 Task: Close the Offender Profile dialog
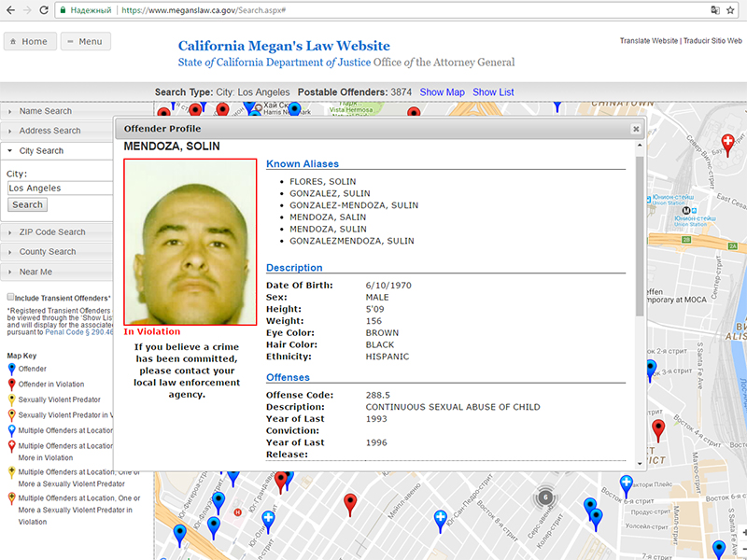coord(636,129)
